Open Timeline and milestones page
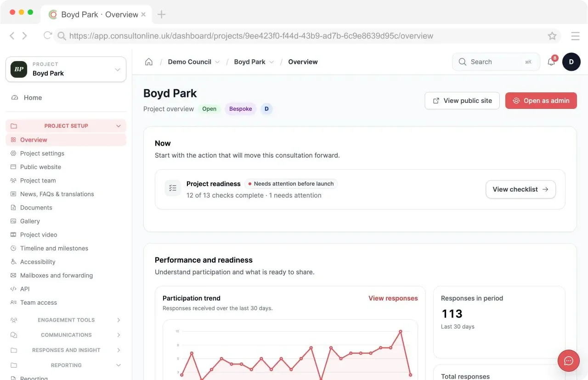588x380 pixels. [x=66, y=249]
